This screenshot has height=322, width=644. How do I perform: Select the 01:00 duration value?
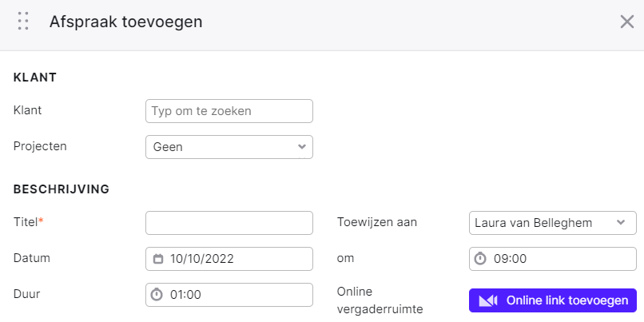[x=185, y=295]
